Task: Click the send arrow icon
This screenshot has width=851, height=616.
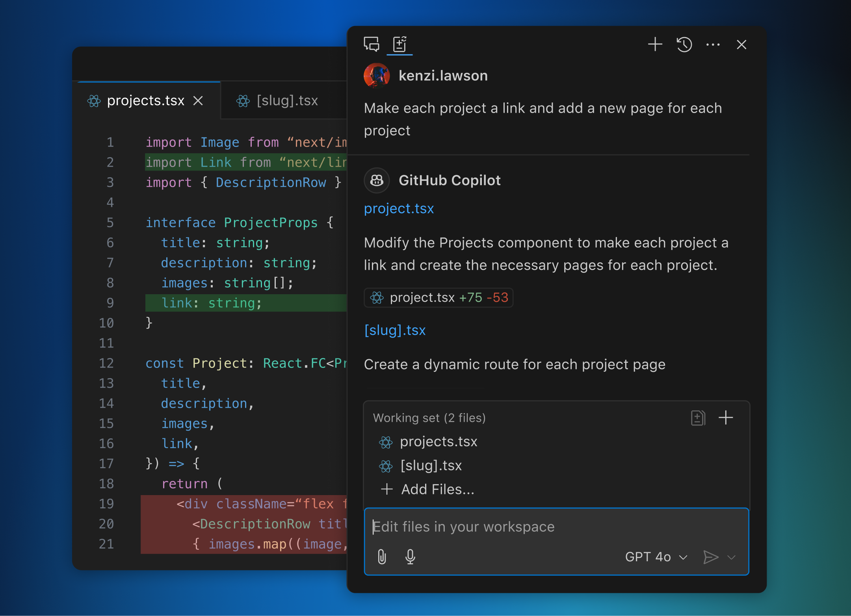Action: 710,557
